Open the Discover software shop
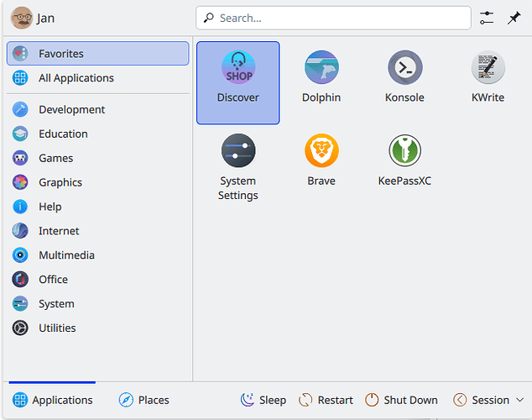This screenshot has height=420, width=532. (237, 82)
